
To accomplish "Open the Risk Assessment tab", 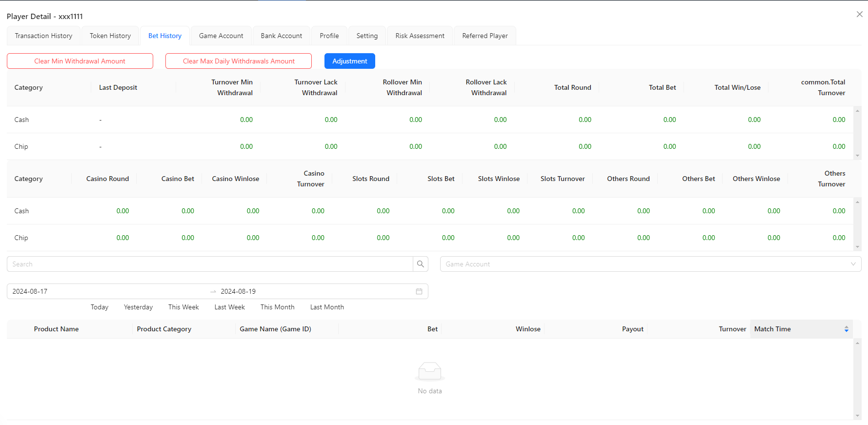I will point(420,36).
